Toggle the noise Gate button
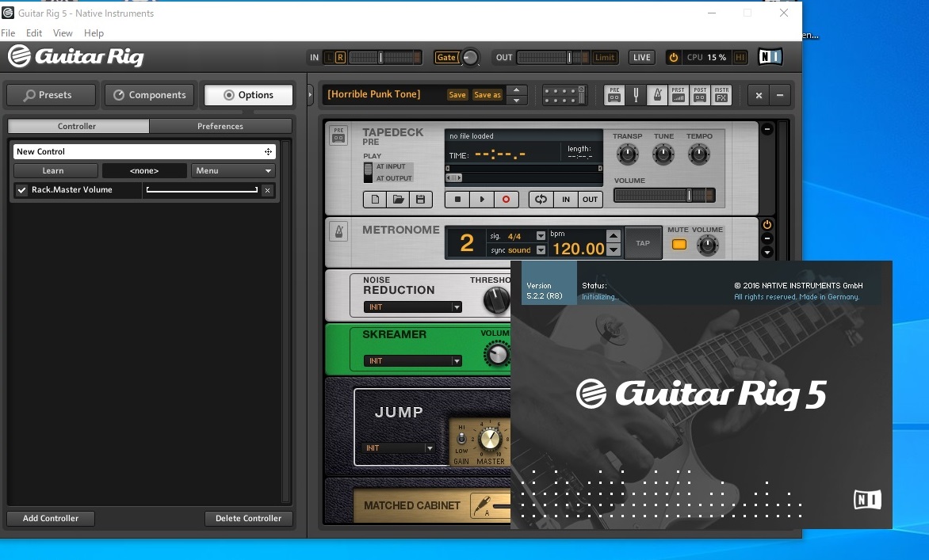Screen dimensions: 929x560 pyautogui.click(x=446, y=57)
